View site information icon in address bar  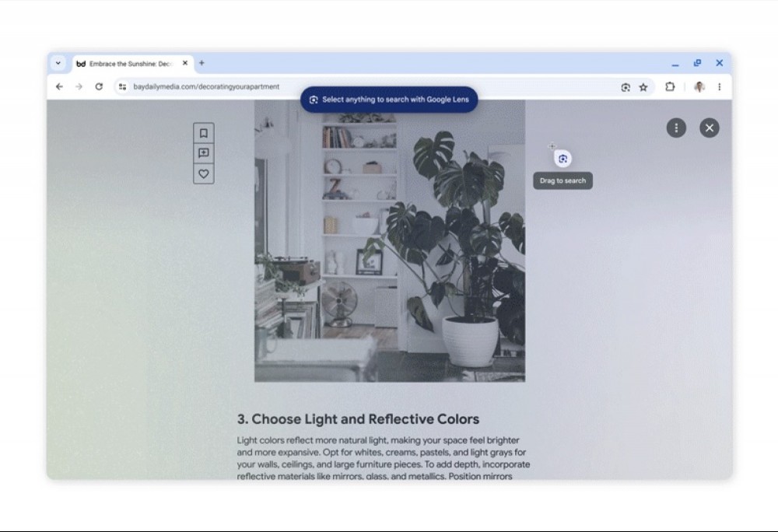[122, 87]
